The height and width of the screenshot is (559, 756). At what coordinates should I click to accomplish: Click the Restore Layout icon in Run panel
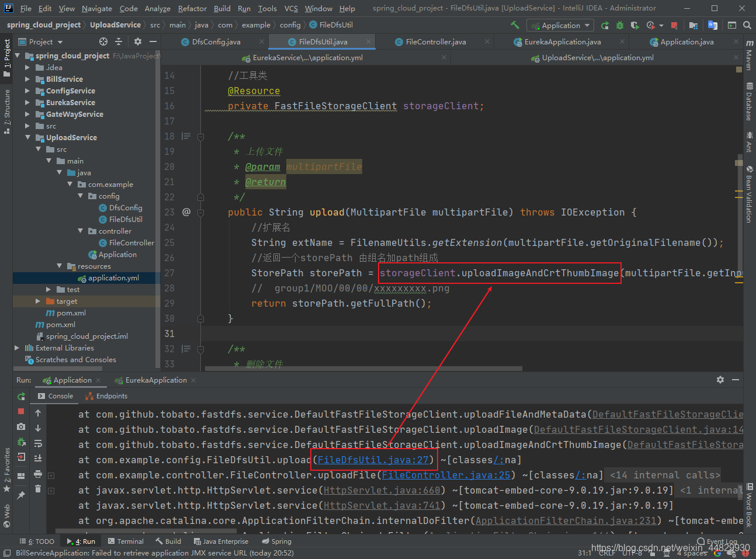tap(21, 475)
